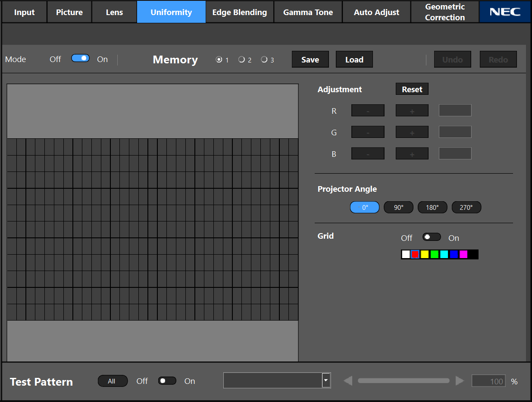Toggle the Uniformity Mode switch

pyautogui.click(x=80, y=59)
